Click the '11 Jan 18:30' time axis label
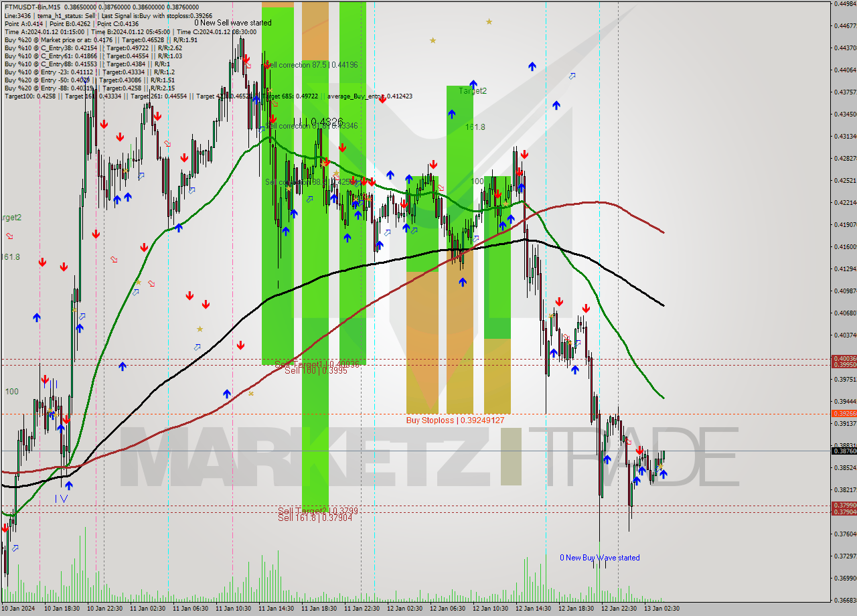The image size is (857, 616). pos(319,609)
